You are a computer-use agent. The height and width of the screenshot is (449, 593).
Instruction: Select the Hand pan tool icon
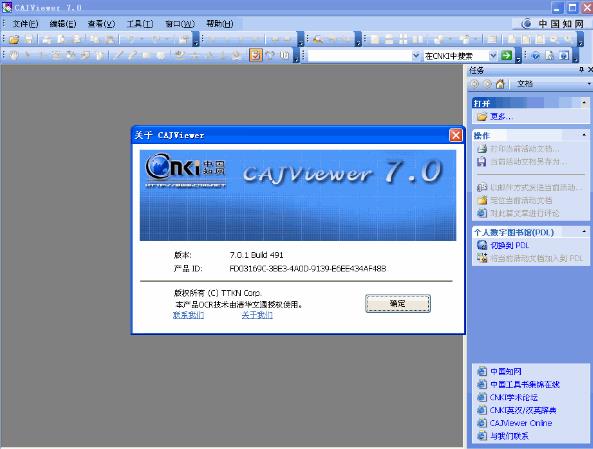click(x=14, y=55)
